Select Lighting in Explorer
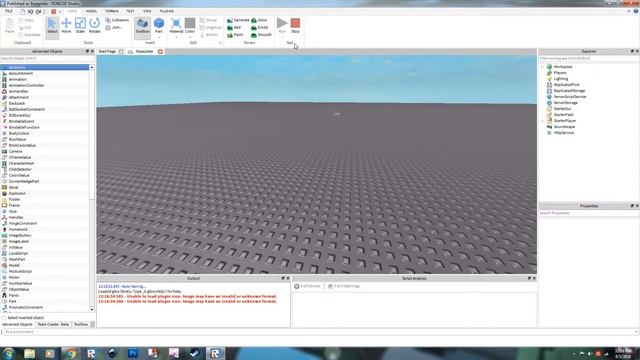The width and height of the screenshot is (640, 360). pos(560,79)
